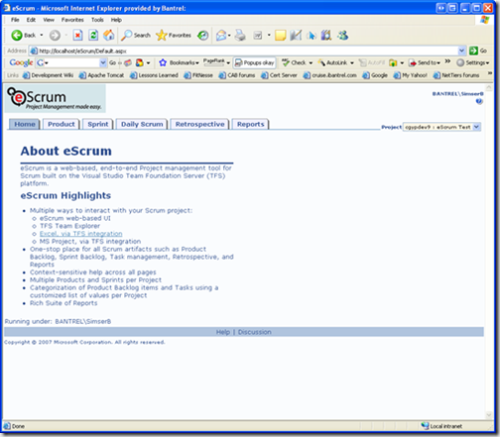Stop loading the page
500x437 pixels.
click(x=78, y=35)
